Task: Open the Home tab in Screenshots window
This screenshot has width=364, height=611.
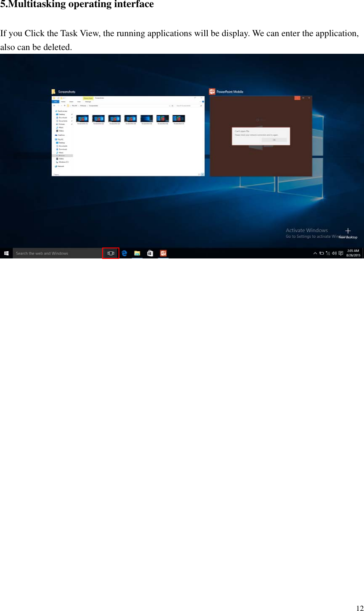Action: [63, 102]
